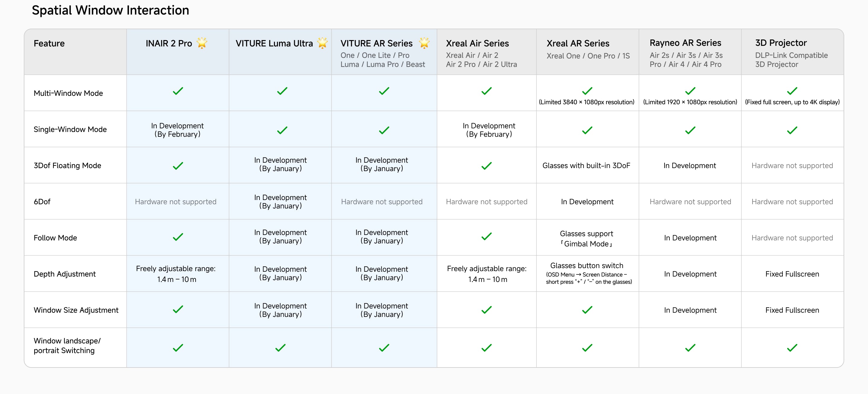Click the Rayneo AR Series column title
Image resolution: width=868 pixels, height=394 pixels.
tap(685, 43)
